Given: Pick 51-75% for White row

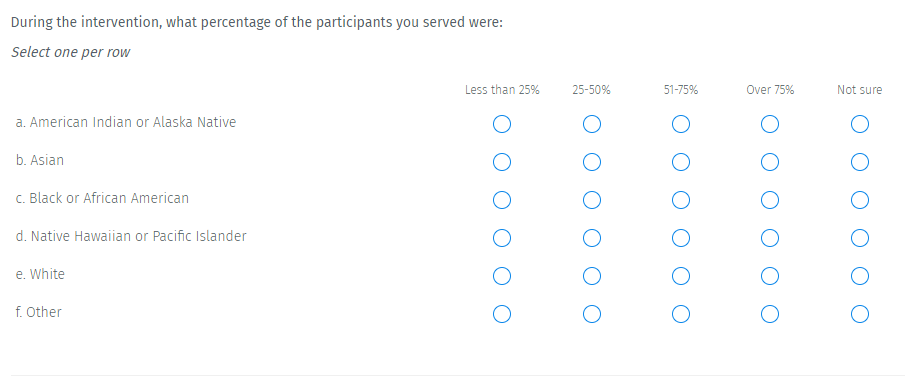Looking at the screenshot, I should click(681, 276).
